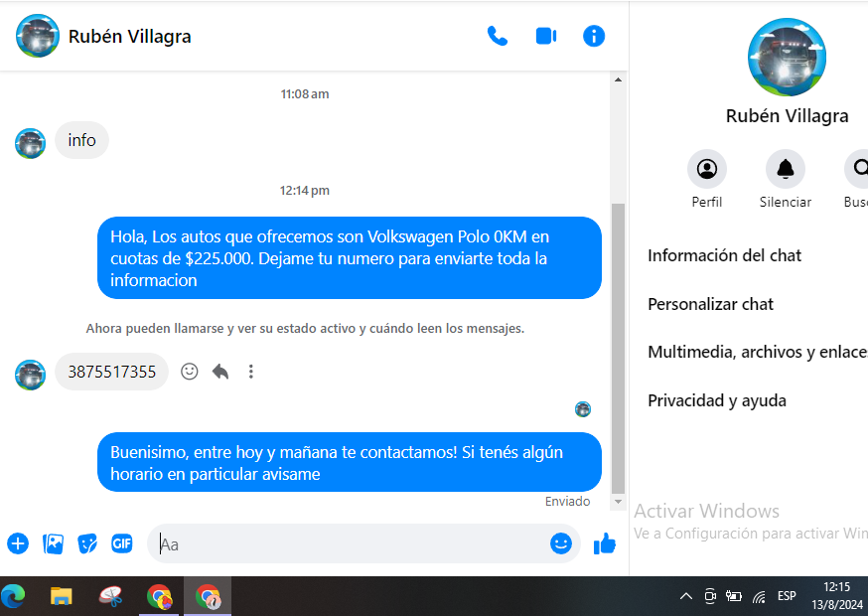The width and height of the screenshot is (868, 616).
Task: Expand Multimedia, archivos y enlaces section
Action: [x=758, y=352]
